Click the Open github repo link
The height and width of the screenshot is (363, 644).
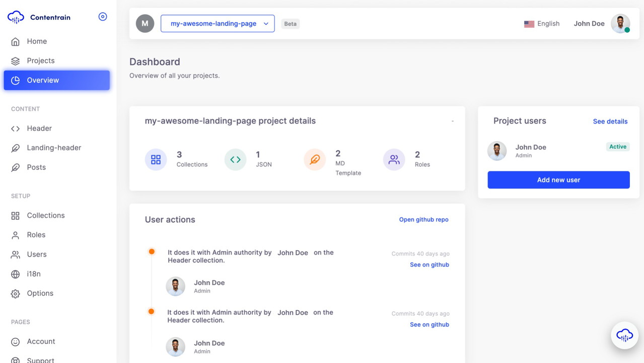(423, 220)
